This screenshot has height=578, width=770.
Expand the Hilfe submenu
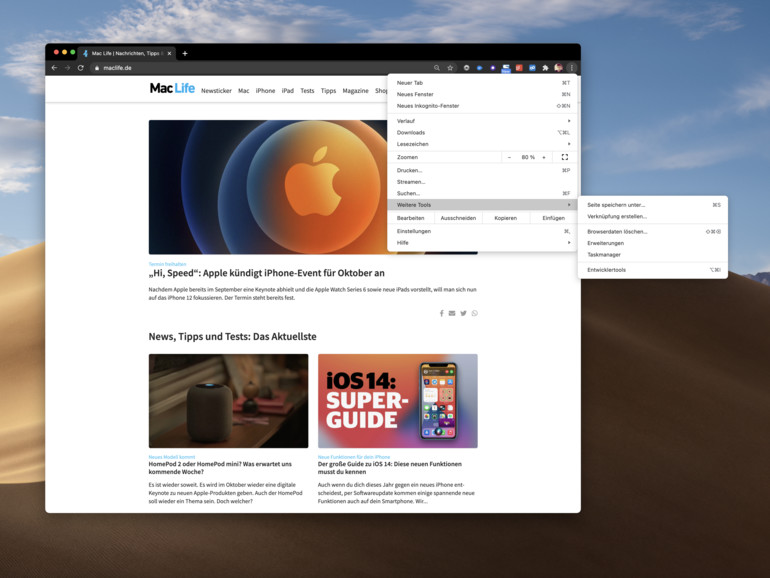(482, 243)
